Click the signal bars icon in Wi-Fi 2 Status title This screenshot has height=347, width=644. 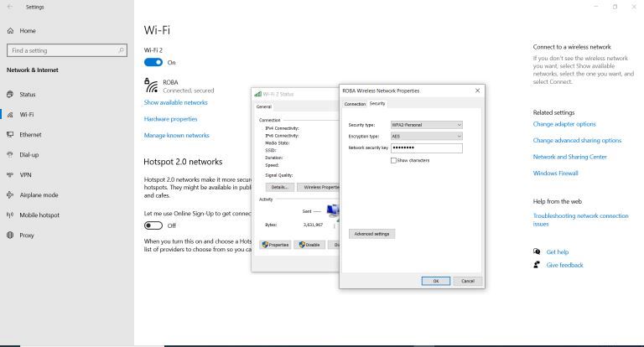point(258,94)
